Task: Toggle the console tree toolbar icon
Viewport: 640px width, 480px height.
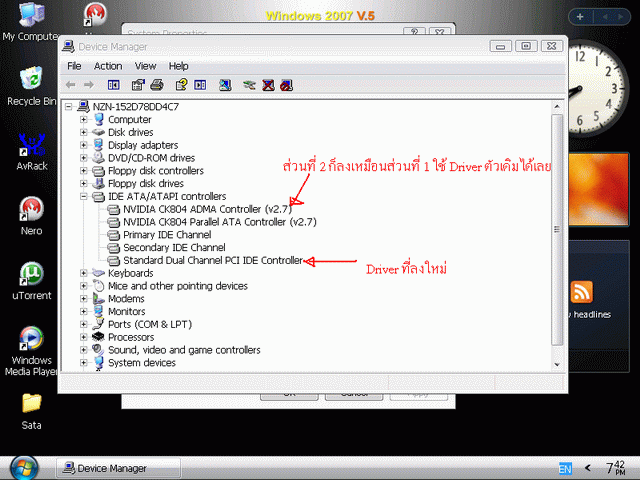Action: (113, 85)
